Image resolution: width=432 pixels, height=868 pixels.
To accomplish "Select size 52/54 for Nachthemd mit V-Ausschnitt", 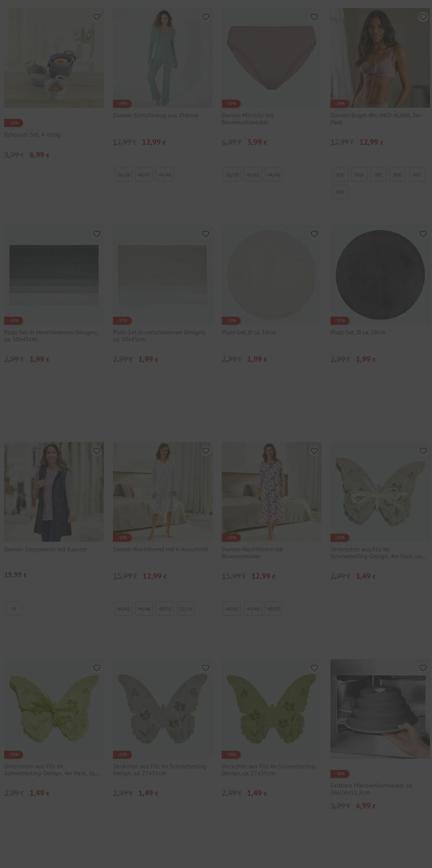I will 186,609.
